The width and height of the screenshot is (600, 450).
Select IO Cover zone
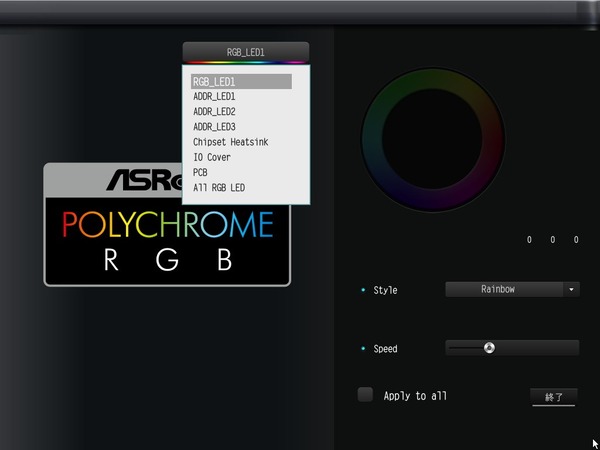[x=212, y=157]
